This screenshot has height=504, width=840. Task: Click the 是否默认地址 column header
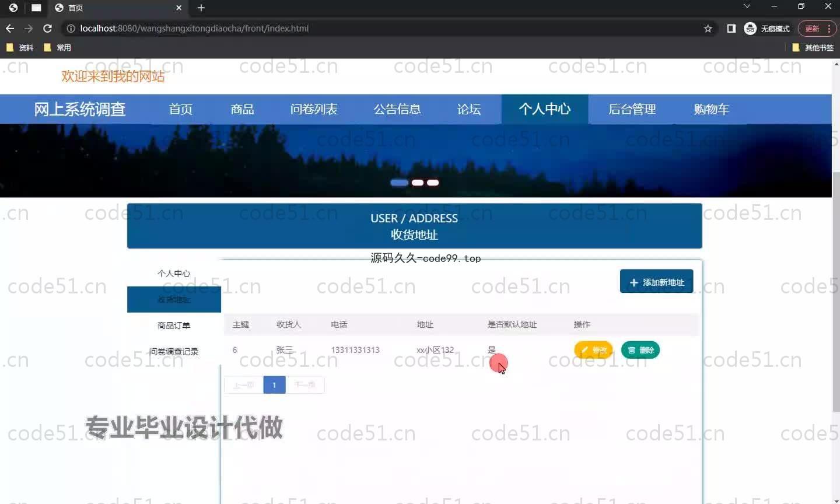click(512, 324)
